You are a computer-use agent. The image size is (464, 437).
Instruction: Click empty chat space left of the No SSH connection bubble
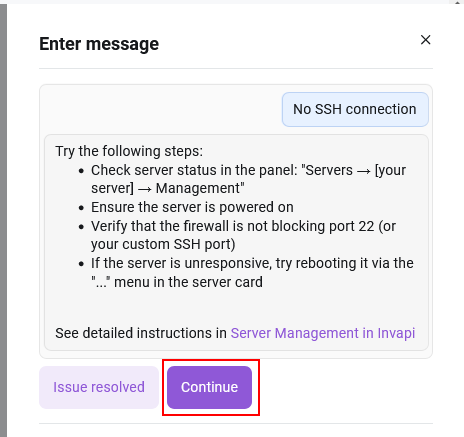click(x=160, y=109)
